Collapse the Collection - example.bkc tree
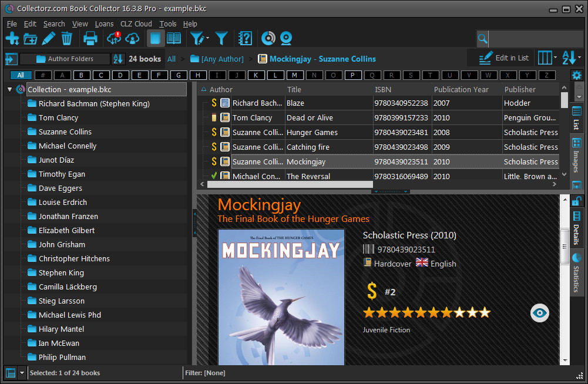Image resolution: width=588 pixels, height=384 pixels. (10, 89)
